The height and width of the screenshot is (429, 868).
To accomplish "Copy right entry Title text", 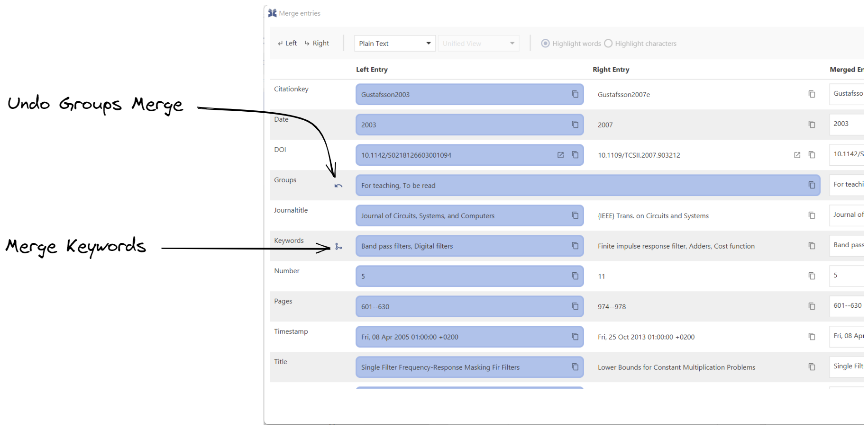I will click(812, 367).
